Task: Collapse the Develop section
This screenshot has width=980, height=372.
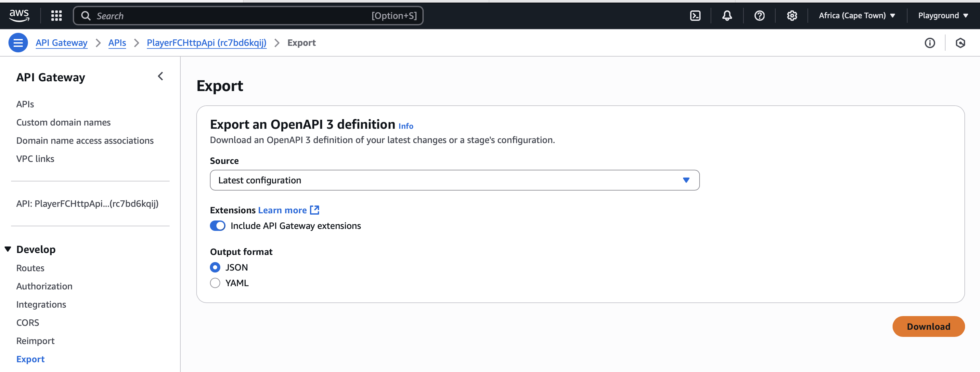Action: coord(7,249)
